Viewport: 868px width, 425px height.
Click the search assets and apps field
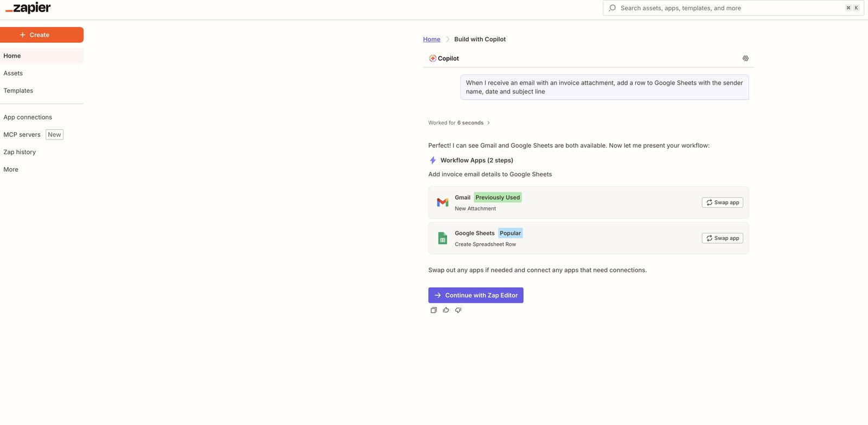click(733, 8)
